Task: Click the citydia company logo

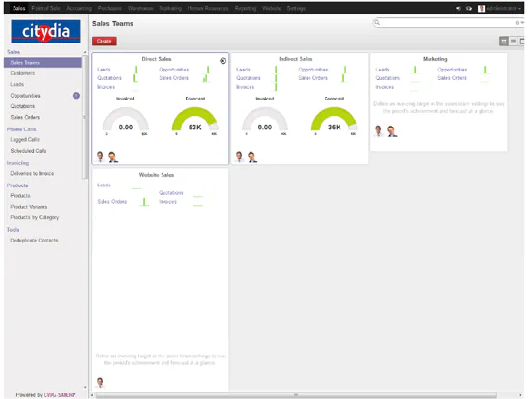Action: click(45, 32)
